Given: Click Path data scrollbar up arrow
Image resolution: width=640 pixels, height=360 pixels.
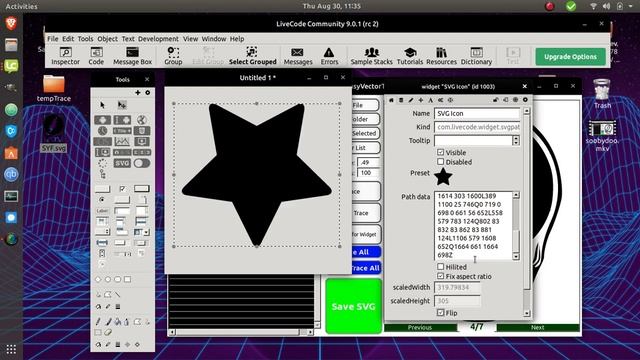Looking at the screenshot, I should pos(516,195).
